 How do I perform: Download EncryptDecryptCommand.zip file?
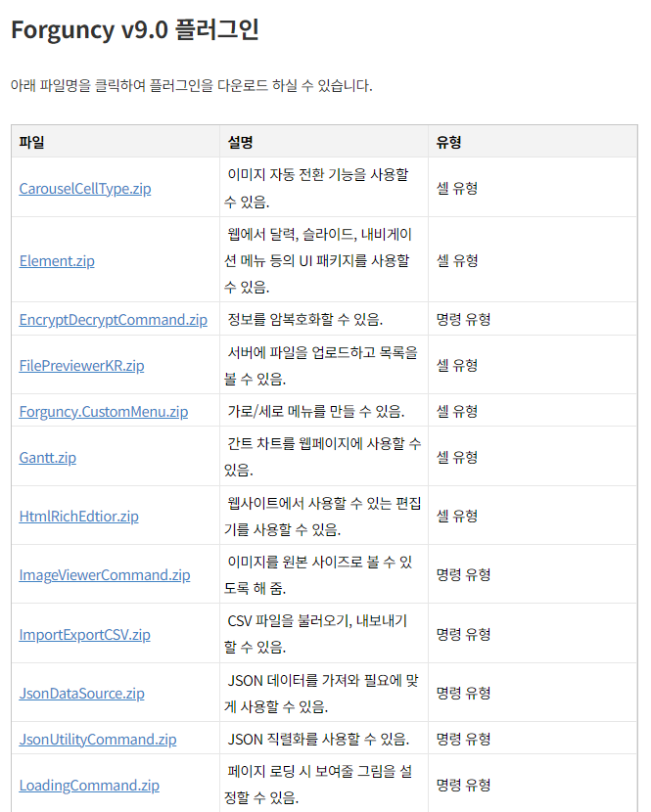[113, 320]
